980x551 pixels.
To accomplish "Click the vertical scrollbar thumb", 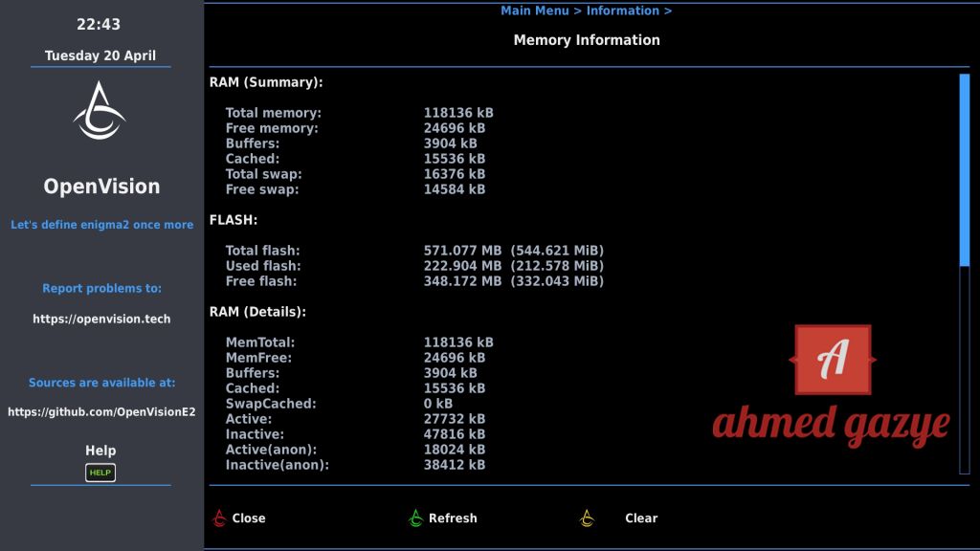I will [965, 170].
